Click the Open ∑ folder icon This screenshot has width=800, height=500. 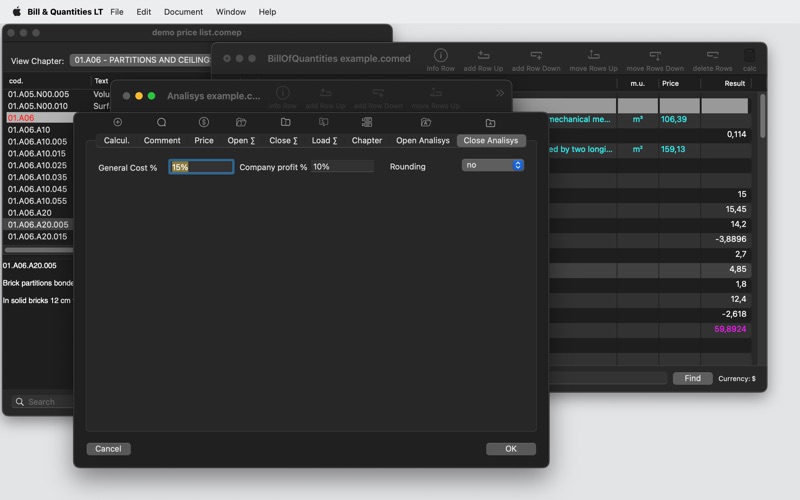241,122
